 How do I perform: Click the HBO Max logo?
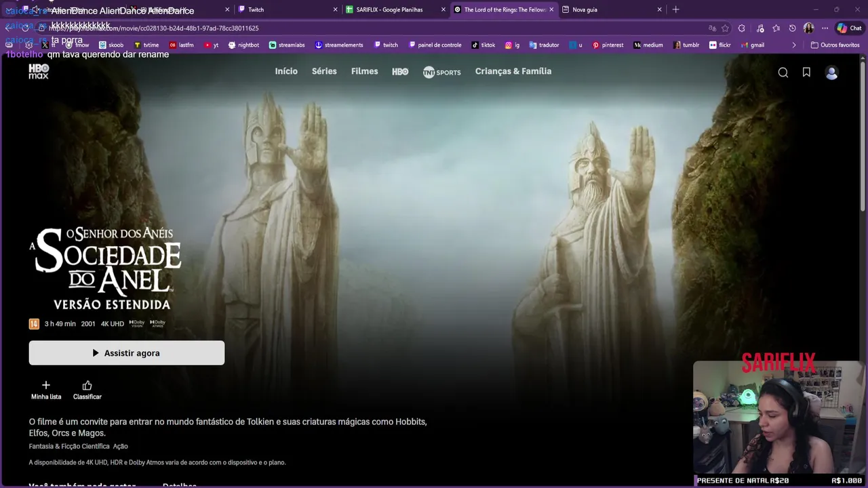pyautogui.click(x=39, y=71)
